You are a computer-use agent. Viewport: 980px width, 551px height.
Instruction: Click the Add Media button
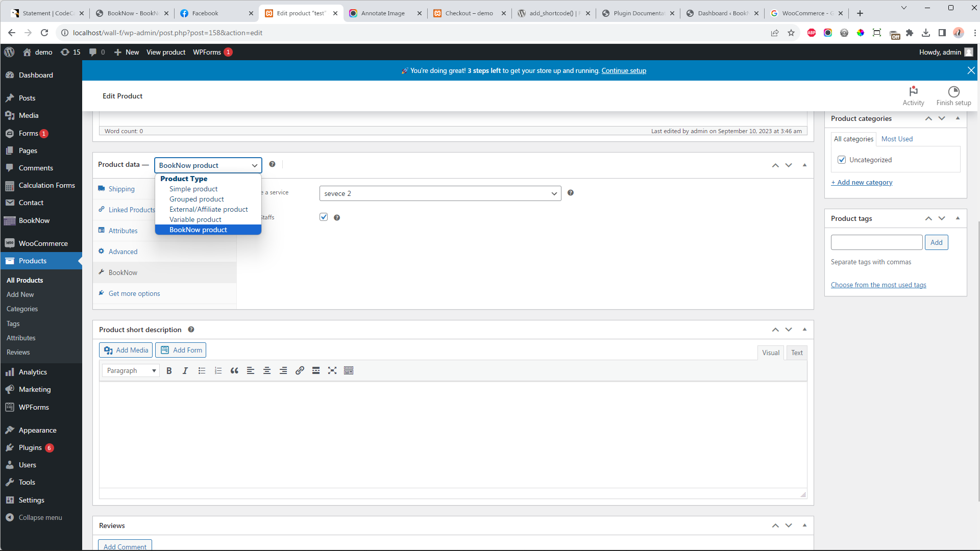[126, 350]
